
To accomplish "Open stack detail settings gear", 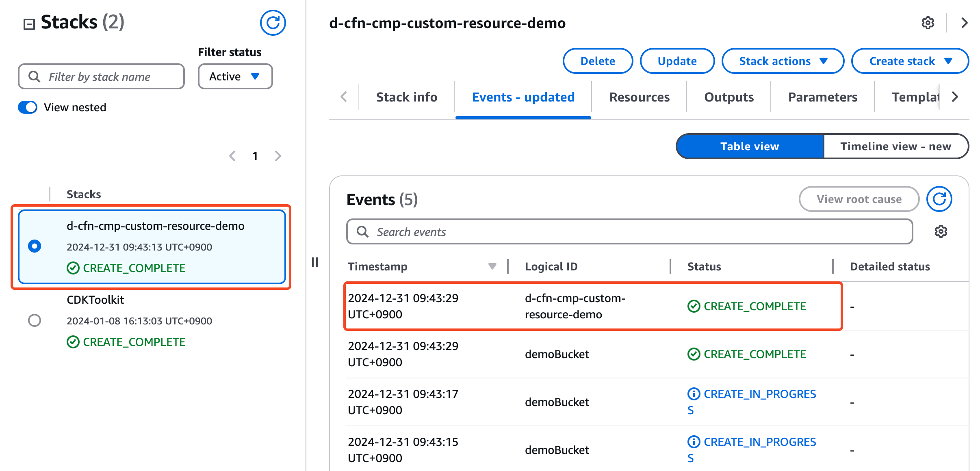I will click(928, 23).
